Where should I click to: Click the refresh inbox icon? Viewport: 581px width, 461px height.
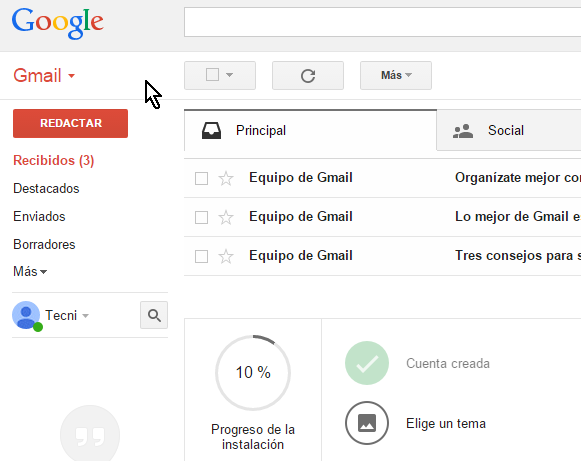tap(308, 76)
